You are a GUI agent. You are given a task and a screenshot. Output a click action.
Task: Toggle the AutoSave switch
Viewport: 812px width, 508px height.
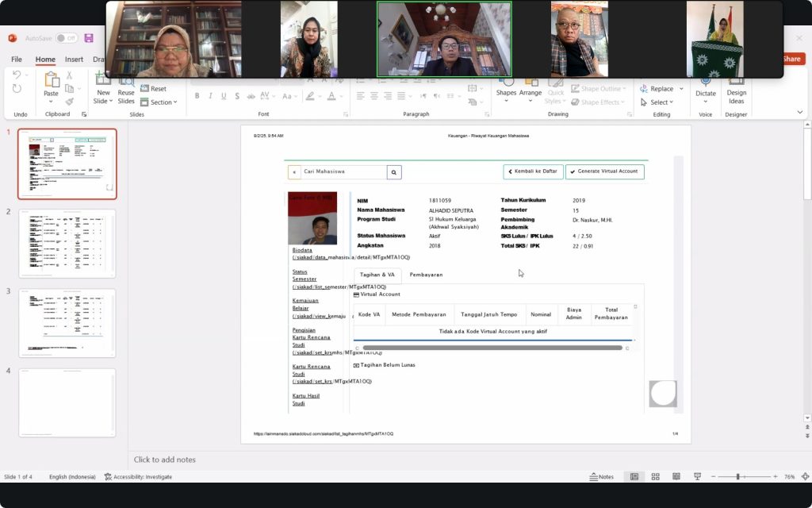[66, 38]
